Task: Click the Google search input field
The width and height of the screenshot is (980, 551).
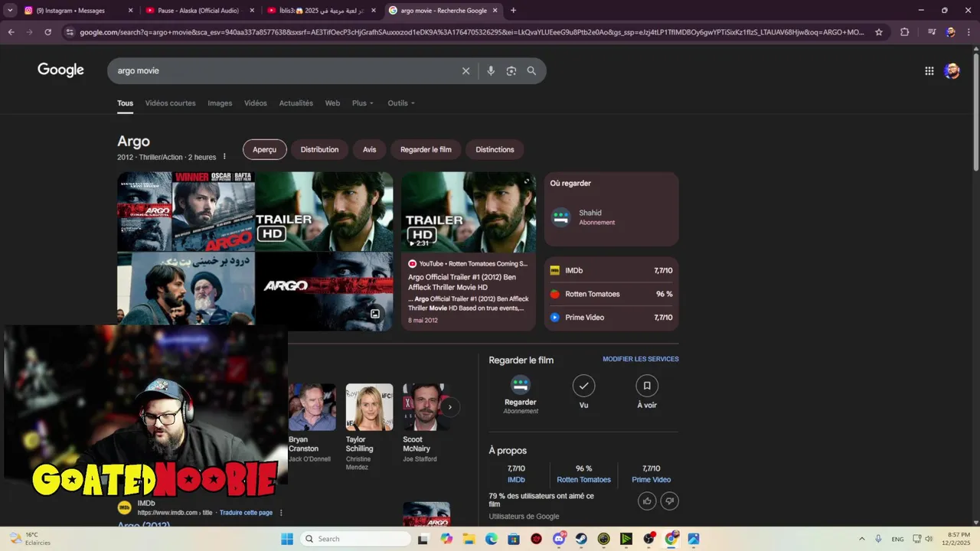Action: (283, 70)
